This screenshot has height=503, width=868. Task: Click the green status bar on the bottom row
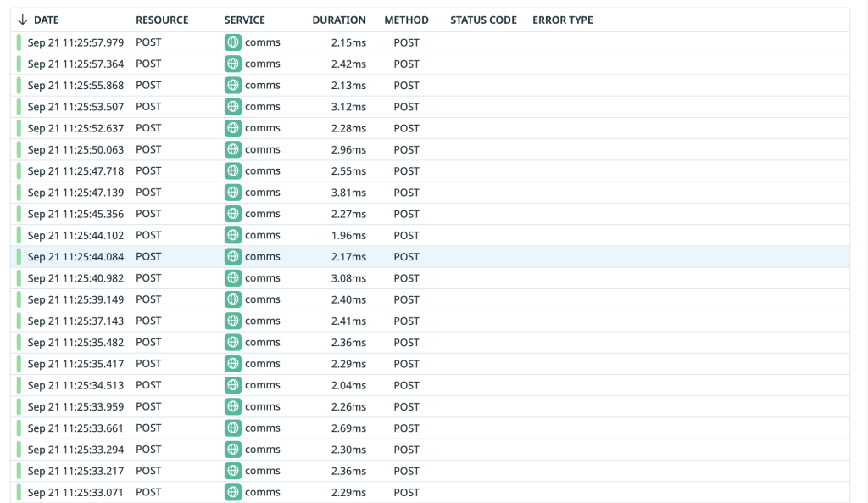pos(19,492)
